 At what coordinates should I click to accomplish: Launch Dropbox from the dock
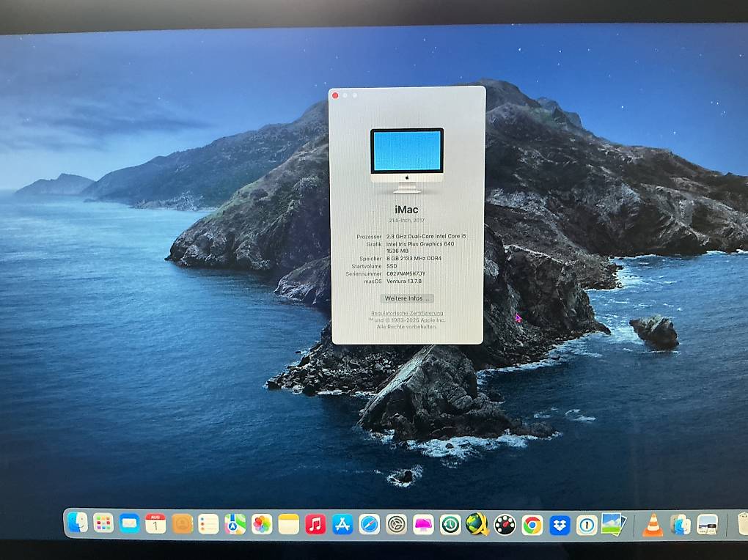[559, 526]
